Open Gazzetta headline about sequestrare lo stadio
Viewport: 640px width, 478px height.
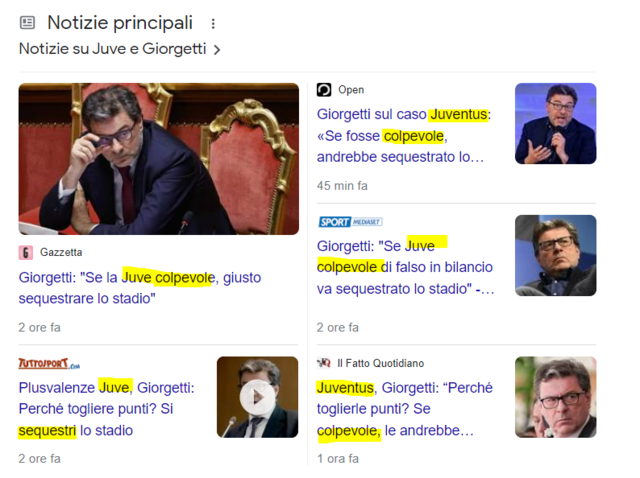point(140,288)
